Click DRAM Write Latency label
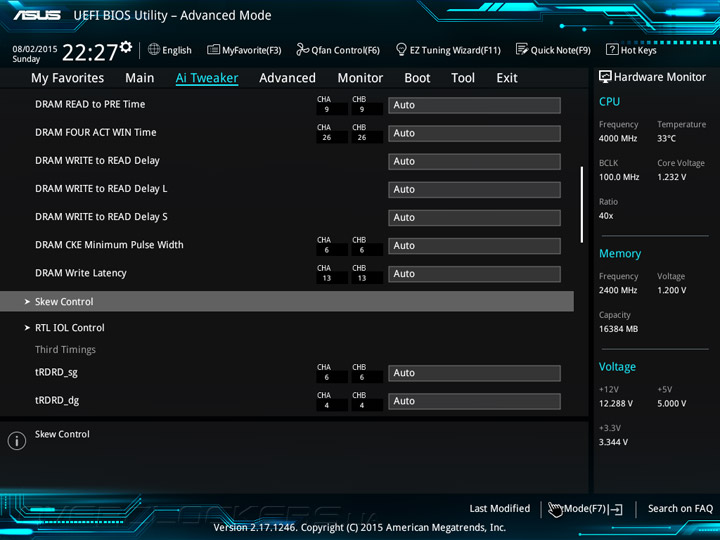This screenshot has width=720, height=540. [81, 273]
